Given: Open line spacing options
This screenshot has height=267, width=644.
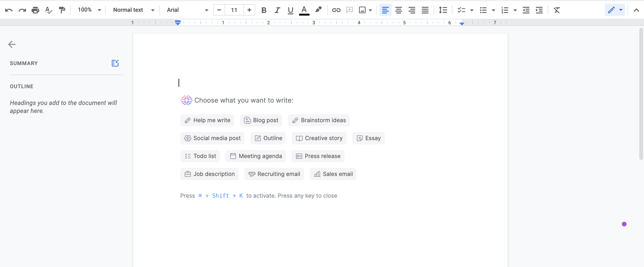Looking at the screenshot, I should 443,10.
